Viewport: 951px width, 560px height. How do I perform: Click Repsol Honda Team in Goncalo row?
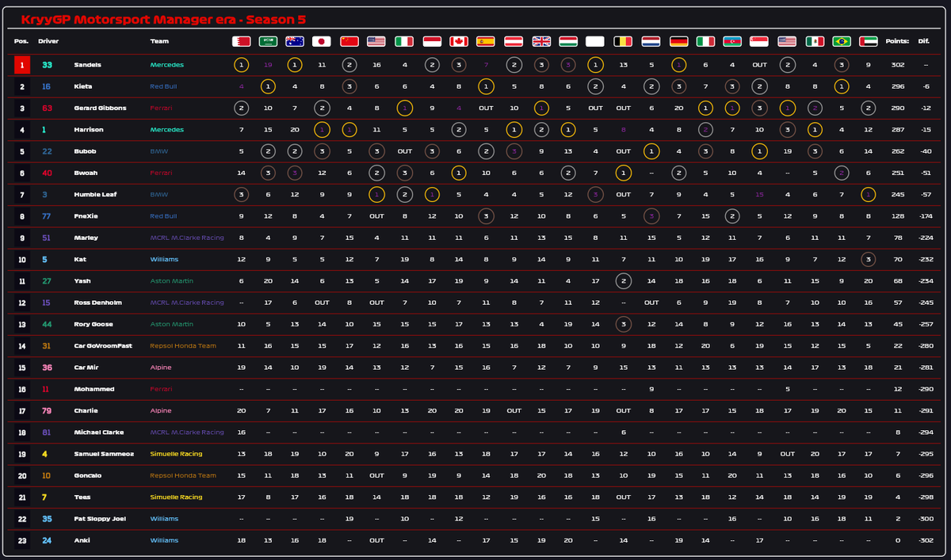183,475
